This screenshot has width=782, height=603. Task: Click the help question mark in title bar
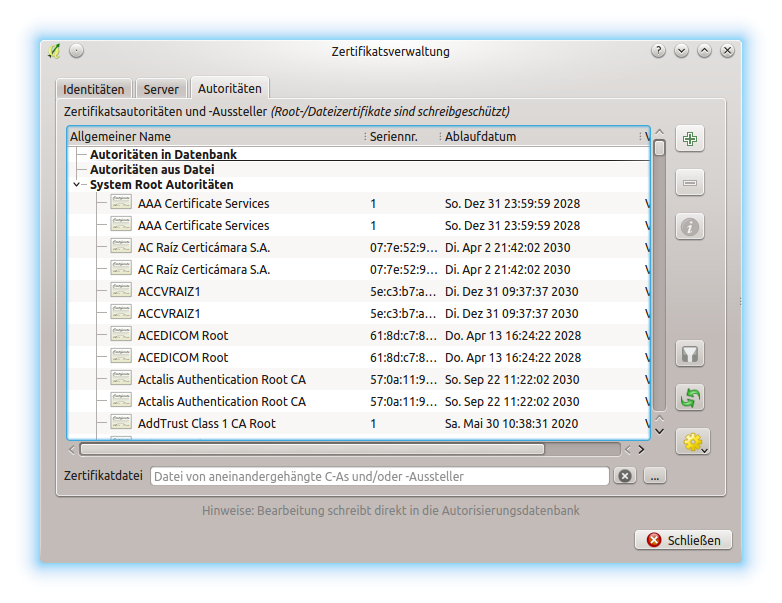coord(658,51)
